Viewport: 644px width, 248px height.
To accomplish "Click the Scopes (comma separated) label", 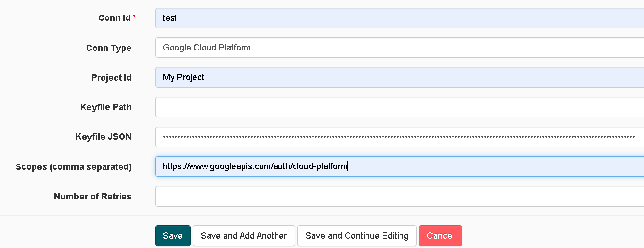I will (73, 167).
